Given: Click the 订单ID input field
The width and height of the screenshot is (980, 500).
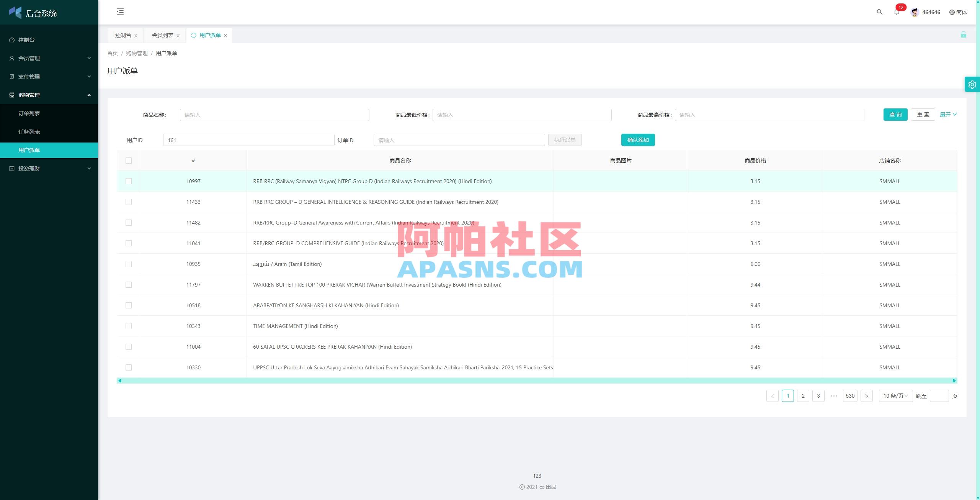Looking at the screenshot, I should coord(459,140).
